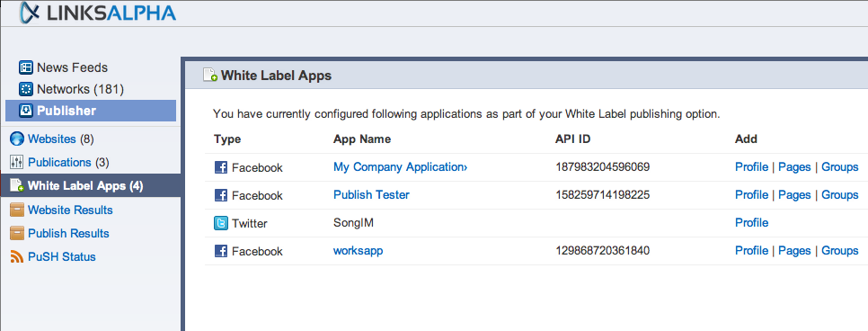Screen dimensions: 868x331
Task: Add Profile for SongIM Twitter app
Action: click(751, 223)
